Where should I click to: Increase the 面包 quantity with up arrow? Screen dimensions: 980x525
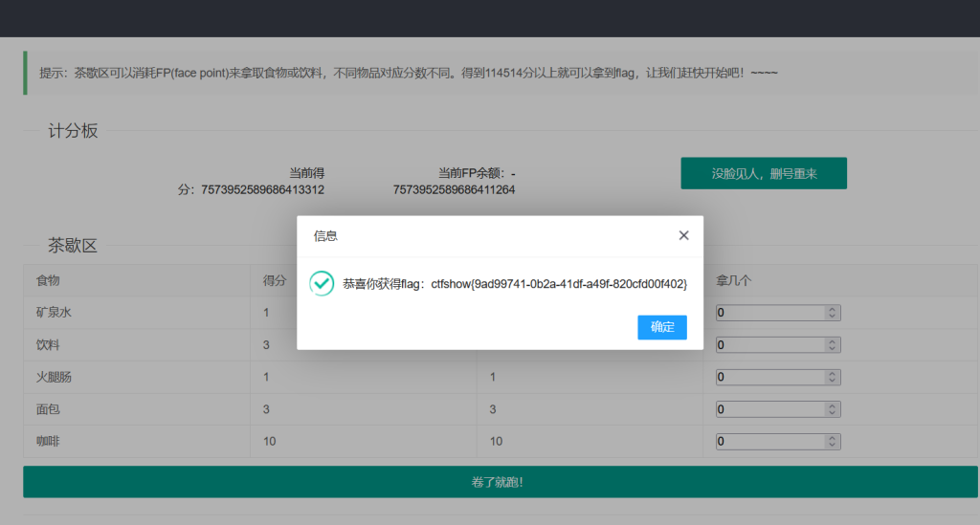[833, 405]
